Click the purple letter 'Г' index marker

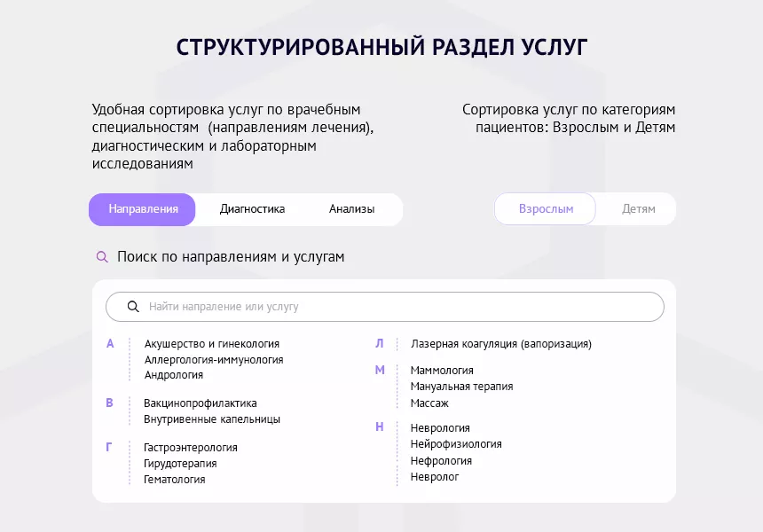(109, 448)
